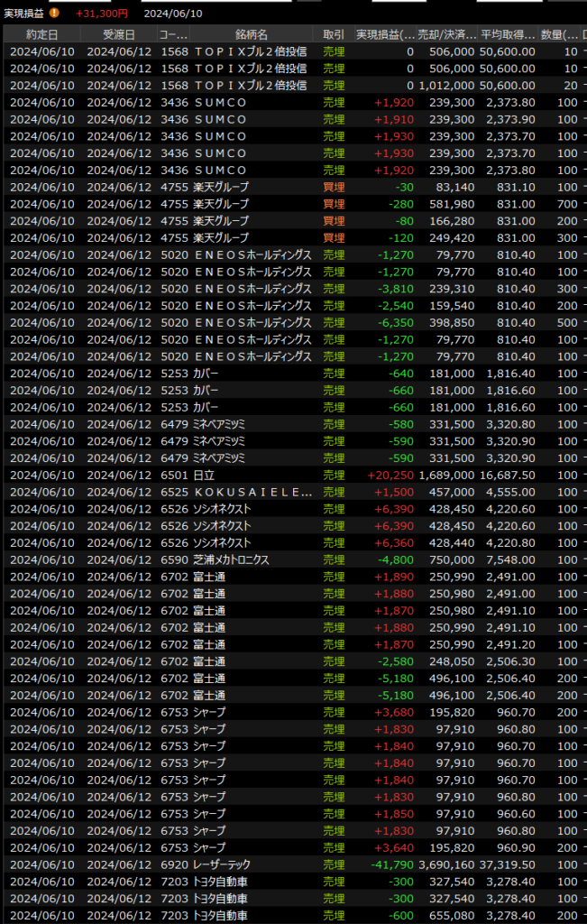
Task: Click the 1,012,000 sale amount cell
Action: click(x=445, y=85)
